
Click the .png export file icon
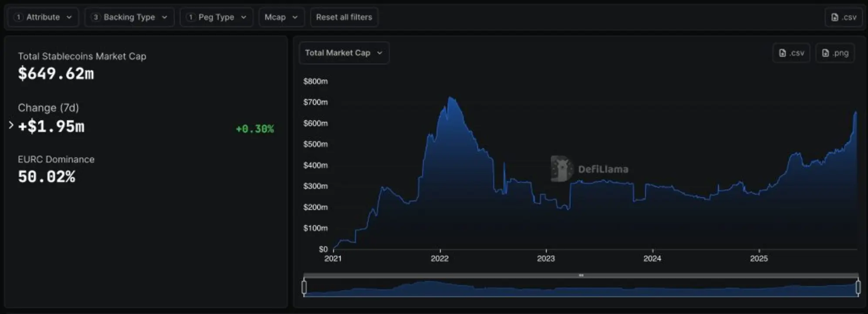click(825, 53)
